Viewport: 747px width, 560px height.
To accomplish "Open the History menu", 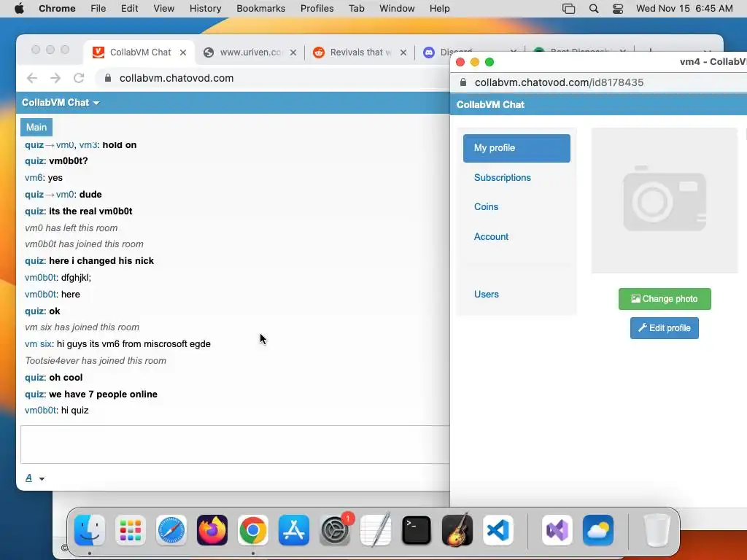I will point(205,8).
